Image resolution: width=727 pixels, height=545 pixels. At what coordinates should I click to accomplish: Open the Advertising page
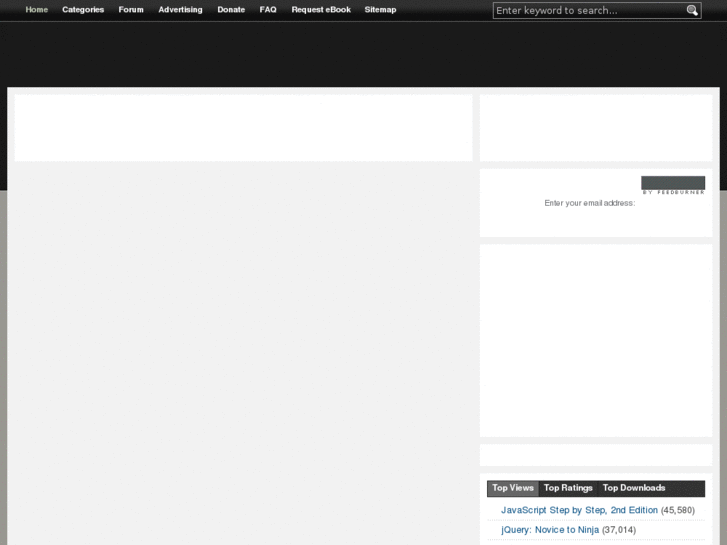click(180, 10)
